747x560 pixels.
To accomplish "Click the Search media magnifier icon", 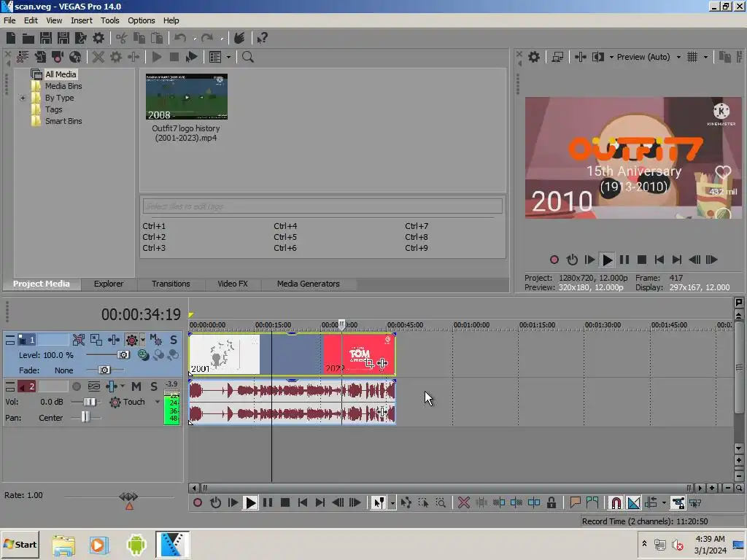I will [248, 57].
